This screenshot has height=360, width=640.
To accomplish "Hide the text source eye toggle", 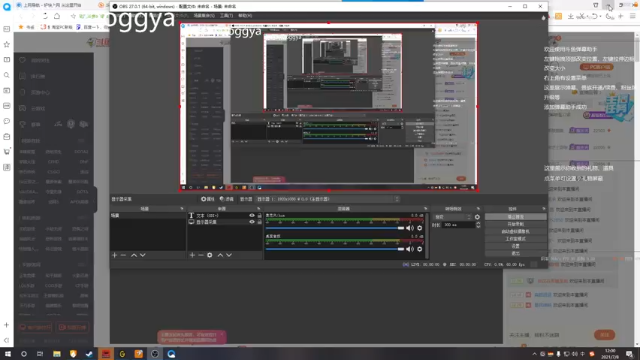I will 251,216.
